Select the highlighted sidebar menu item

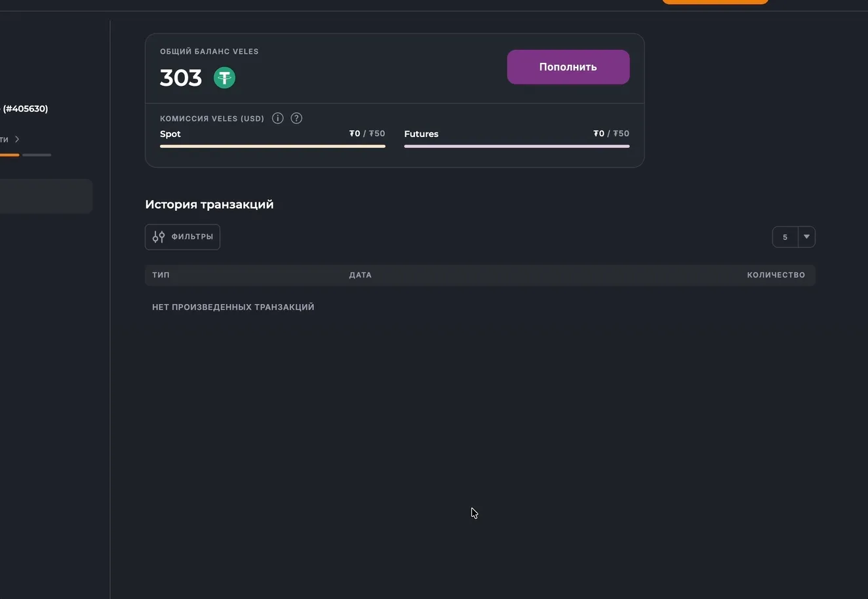pos(45,197)
